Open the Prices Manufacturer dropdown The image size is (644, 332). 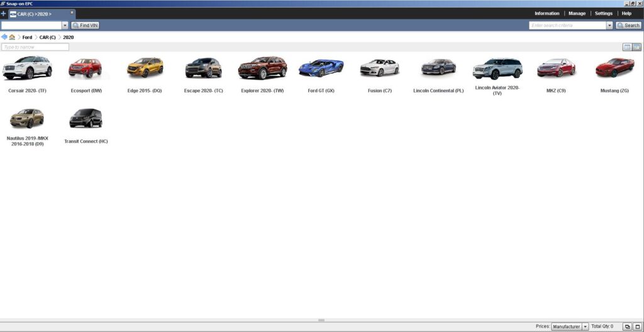585,326
